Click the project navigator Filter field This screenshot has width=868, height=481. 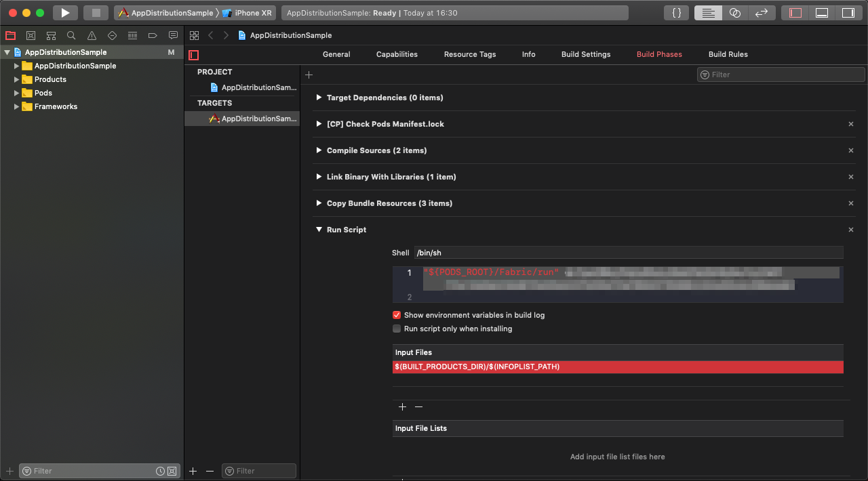coord(99,471)
